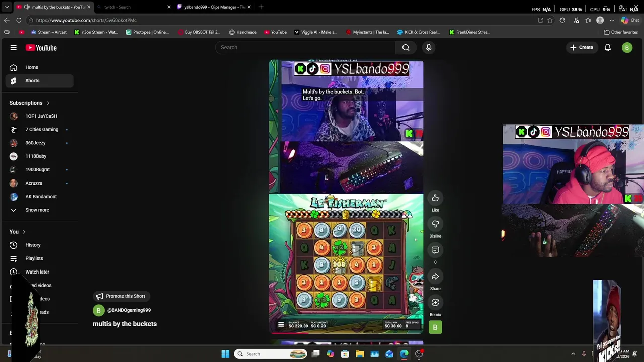This screenshot has height=362, width=644.
Task: Show hidden system tray icons
Action: [x=573, y=354]
